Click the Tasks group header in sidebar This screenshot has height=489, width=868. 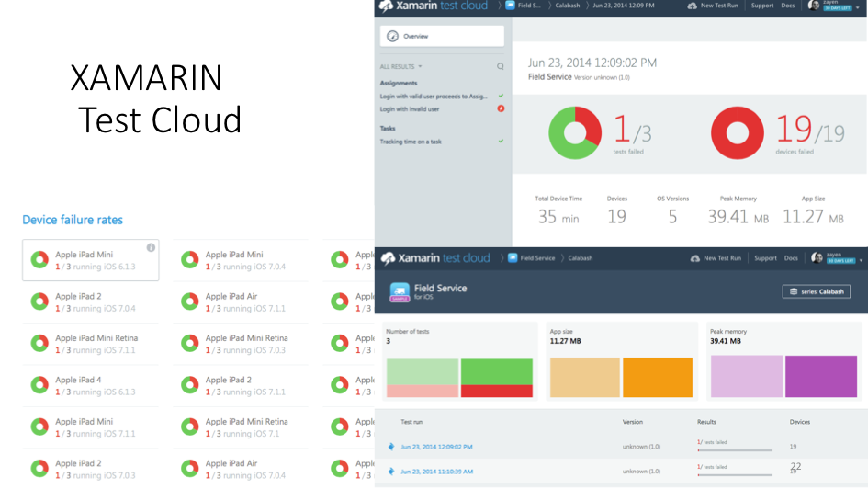tap(388, 129)
